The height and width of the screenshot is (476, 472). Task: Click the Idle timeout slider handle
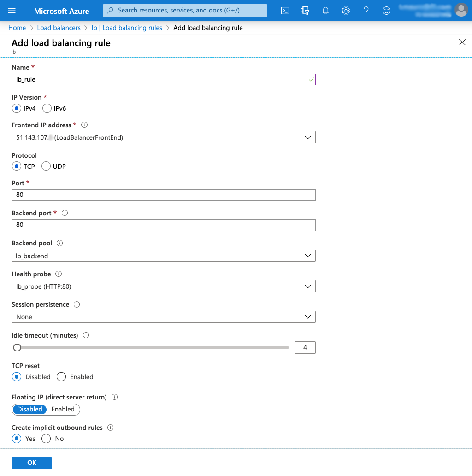click(17, 347)
